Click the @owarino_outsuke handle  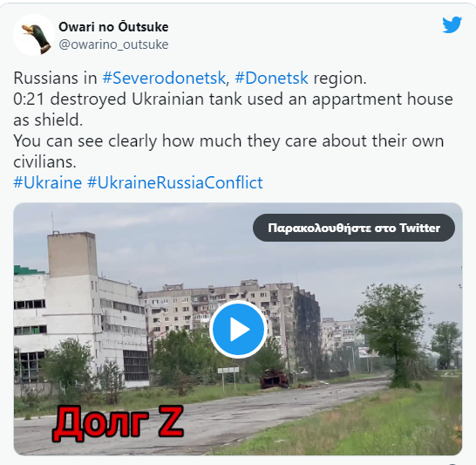(113, 44)
